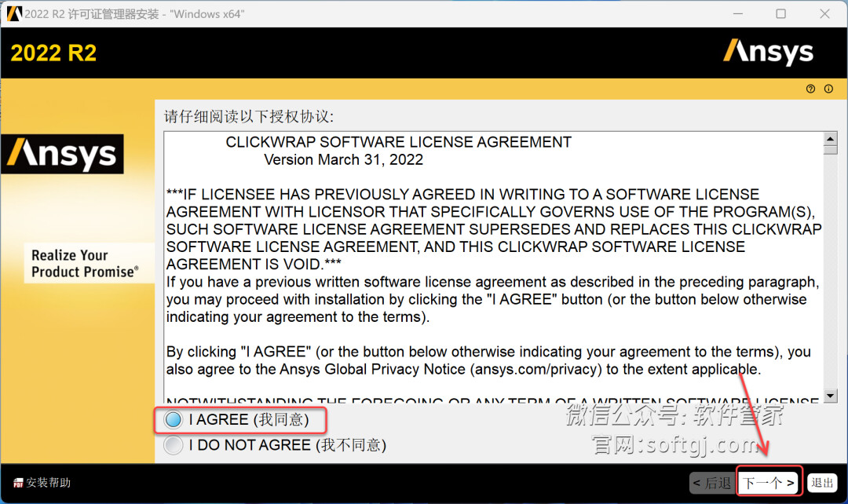Click the line mentioning ansys.com/privacy
This screenshot has height=504, width=848.
tap(463, 369)
